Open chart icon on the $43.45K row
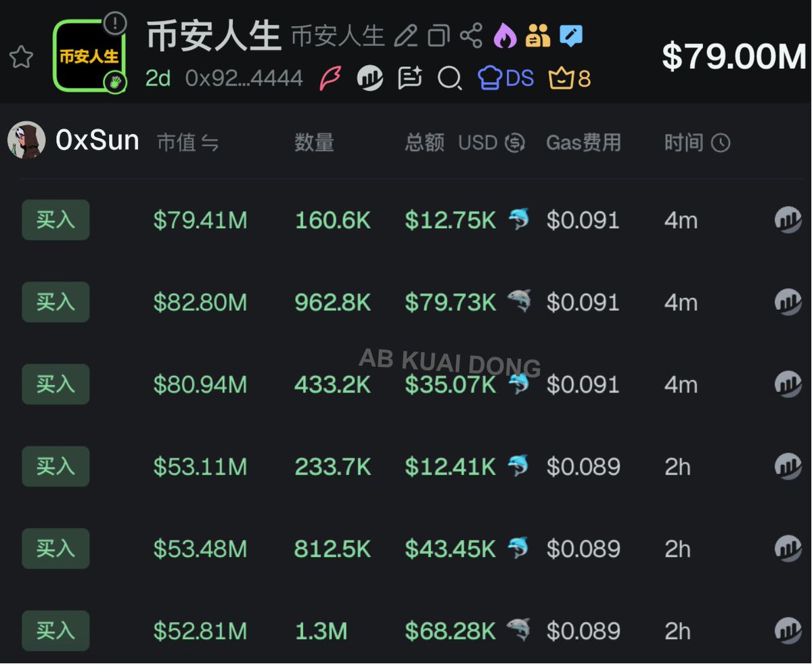Viewport: 812px width, 664px height. (x=788, y=548)
